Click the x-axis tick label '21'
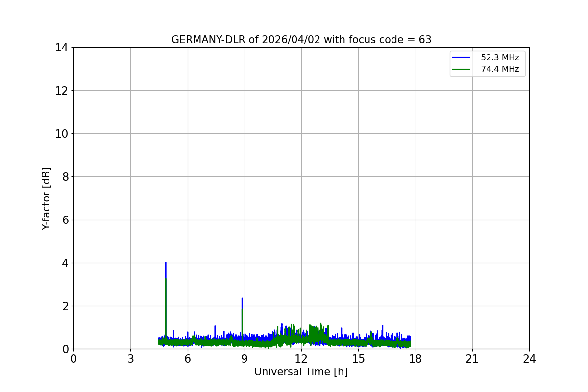 472,359
